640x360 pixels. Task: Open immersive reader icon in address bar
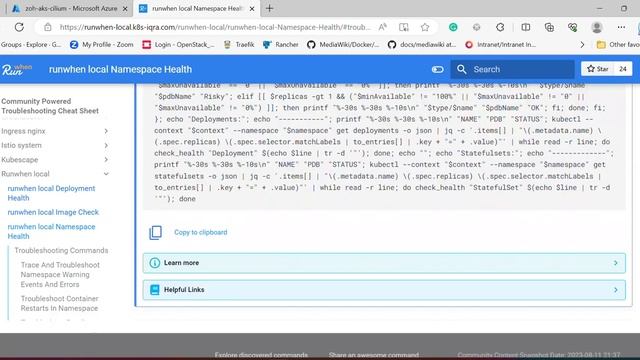click(404, 27)
